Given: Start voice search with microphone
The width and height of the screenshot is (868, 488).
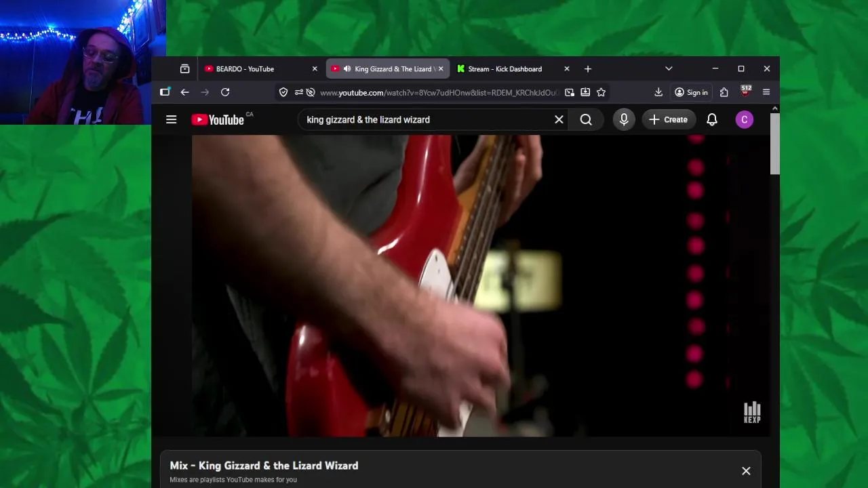Looking at the screenshot, I should [624, 119].
